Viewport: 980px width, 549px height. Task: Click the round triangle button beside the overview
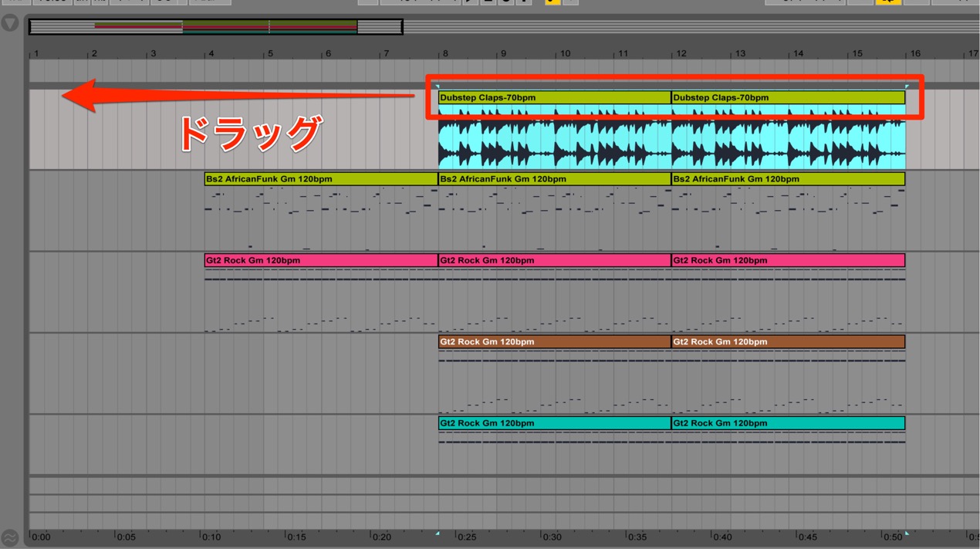pyautogui.click(x=10, y=24)
